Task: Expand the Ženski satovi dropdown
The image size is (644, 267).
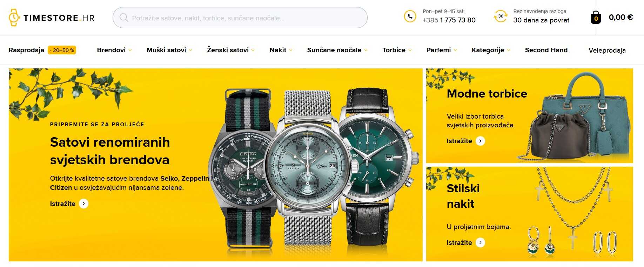Action: coord(231,50)
